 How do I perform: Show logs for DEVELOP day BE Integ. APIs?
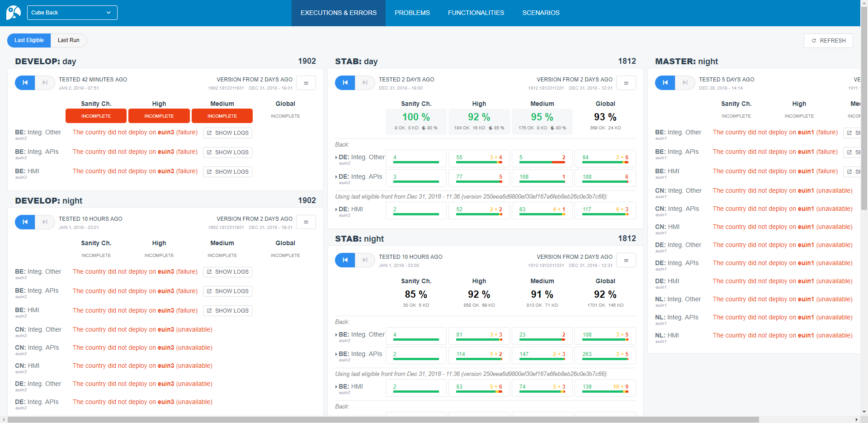[x=227, y=152]
